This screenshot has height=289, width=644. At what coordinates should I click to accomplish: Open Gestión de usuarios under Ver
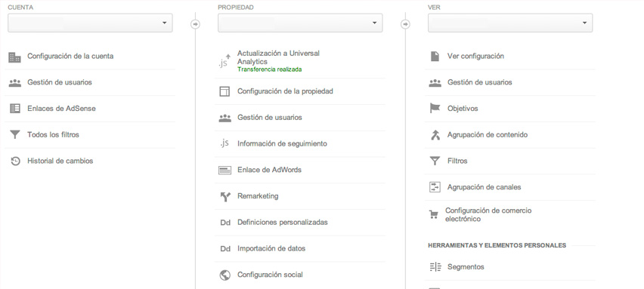(480, 82)
